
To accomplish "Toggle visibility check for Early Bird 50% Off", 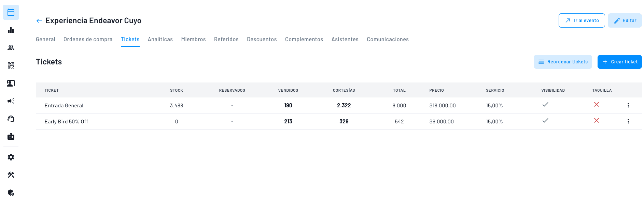I will pyautogui.click(x=545, y=120).
